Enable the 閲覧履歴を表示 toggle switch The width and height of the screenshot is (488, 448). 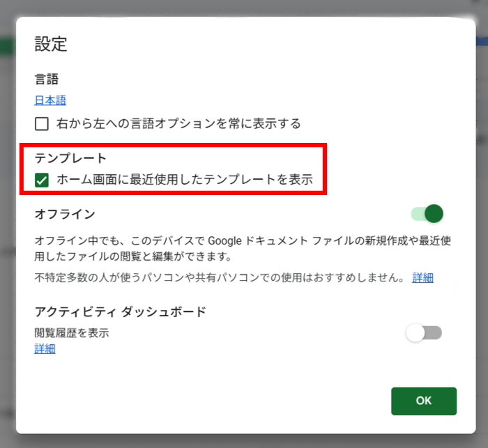click(424, 333)
